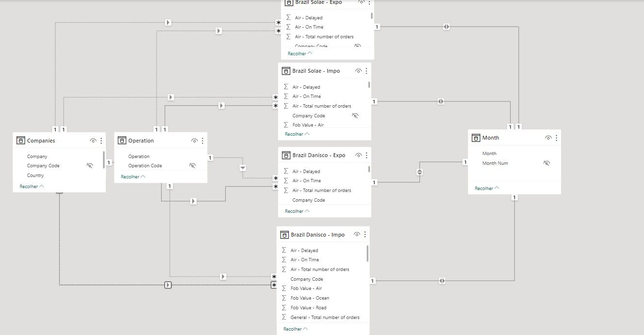This screenshot has width=644, height=335.
Task: Unhide Company Code in Brazil Solae - Impo
Action: point(355,116)
